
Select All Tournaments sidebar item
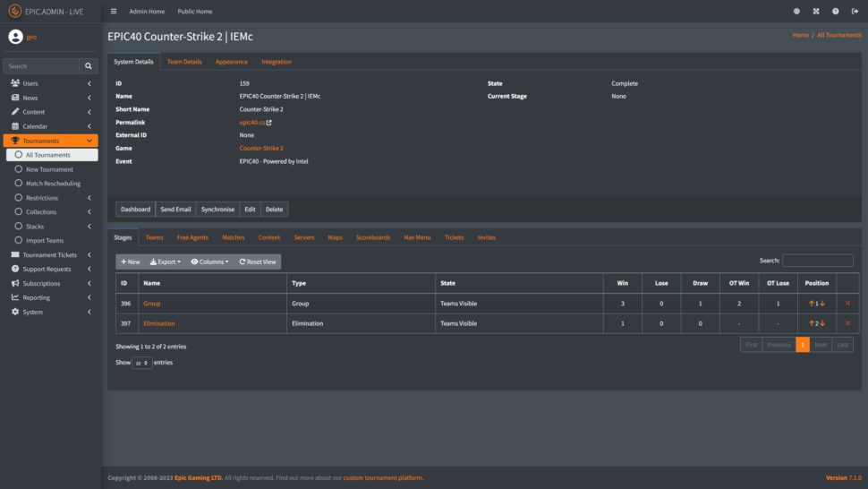coord(52,155)
